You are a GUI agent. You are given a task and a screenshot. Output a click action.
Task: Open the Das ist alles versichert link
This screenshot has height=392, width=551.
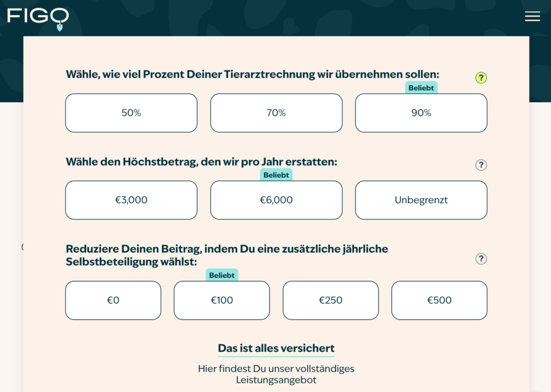276,347
